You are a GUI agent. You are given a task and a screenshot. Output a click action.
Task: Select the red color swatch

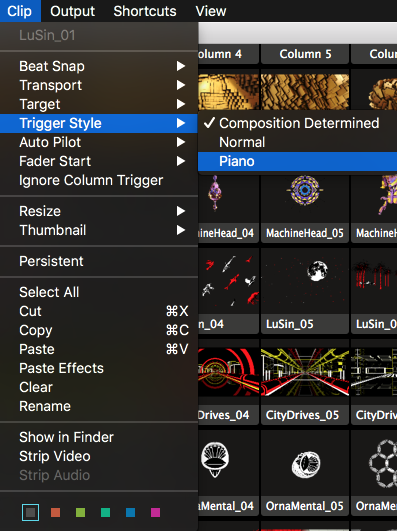(x=56, y=512)
